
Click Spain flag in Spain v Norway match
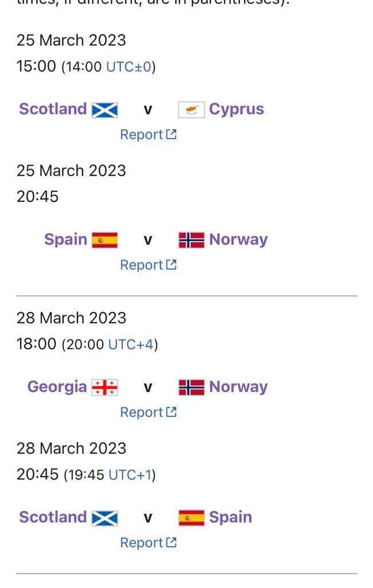coord(104,240)
